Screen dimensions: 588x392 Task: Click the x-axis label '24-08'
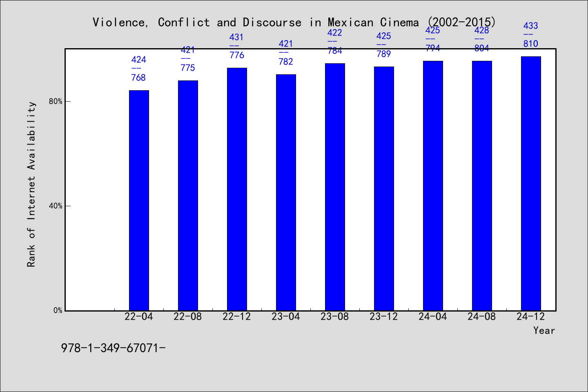pyautogui.click(x=482, y=316)
